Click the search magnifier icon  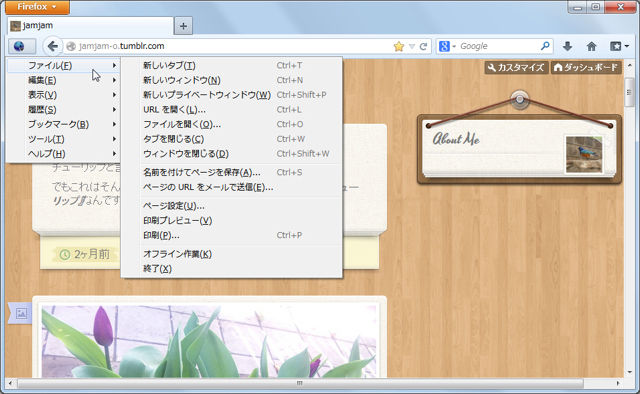coord(545,46)
